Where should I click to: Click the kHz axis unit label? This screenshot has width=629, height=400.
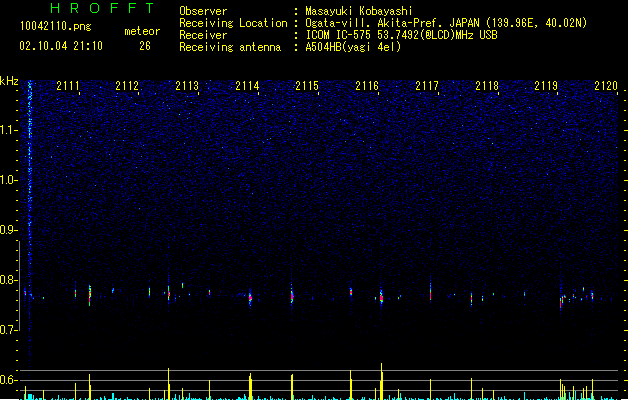pos(9,81)
